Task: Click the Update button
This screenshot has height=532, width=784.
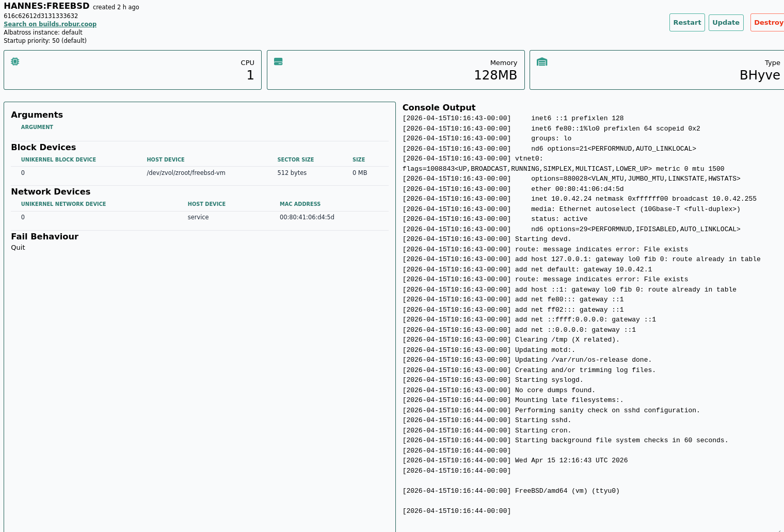Action: point(726,22)
